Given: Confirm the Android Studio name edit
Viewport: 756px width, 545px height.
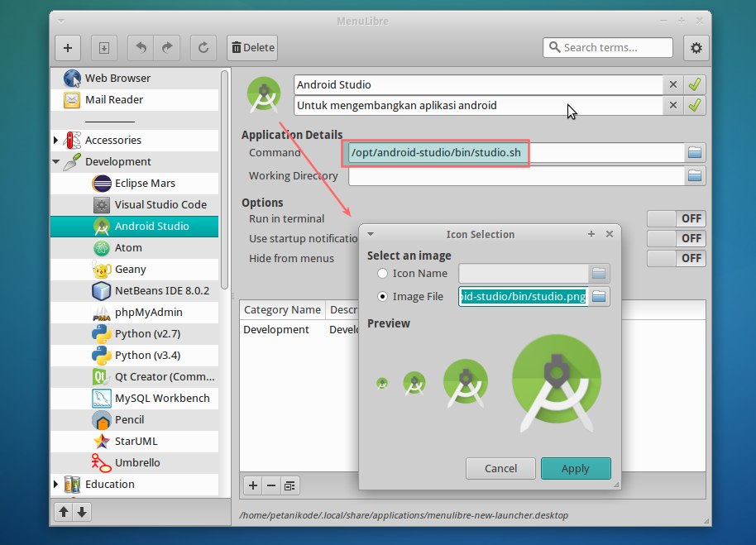Looking at the screenshot, I should pyautogui.click(x=694, y=85).
